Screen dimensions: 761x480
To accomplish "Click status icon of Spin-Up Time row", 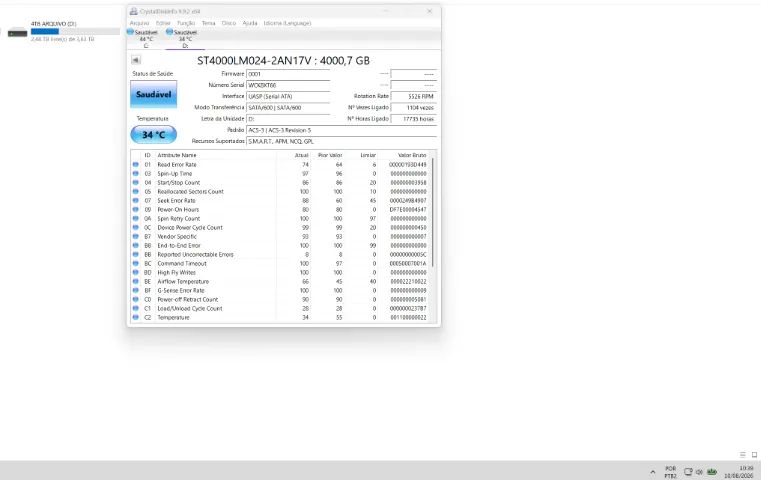I will coord(135,173).
